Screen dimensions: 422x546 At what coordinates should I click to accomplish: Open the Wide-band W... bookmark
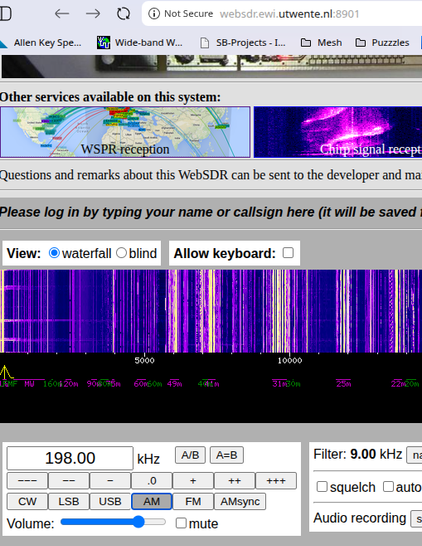point(139,43)
